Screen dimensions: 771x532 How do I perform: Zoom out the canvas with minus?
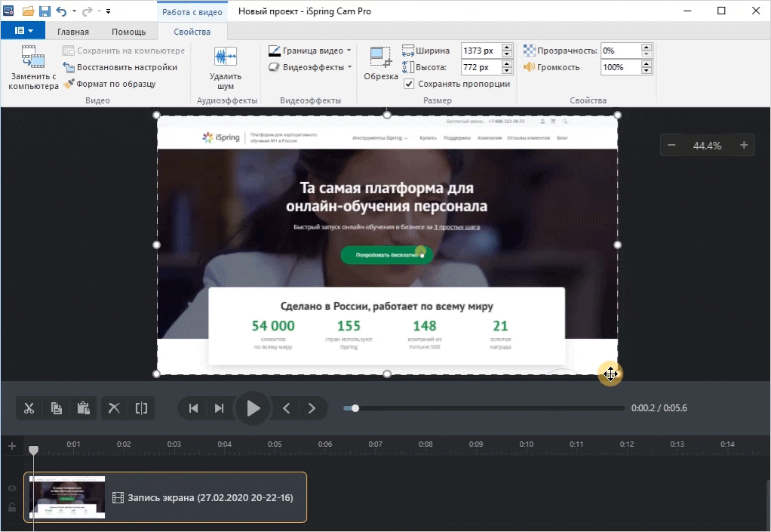click(671, 145)
